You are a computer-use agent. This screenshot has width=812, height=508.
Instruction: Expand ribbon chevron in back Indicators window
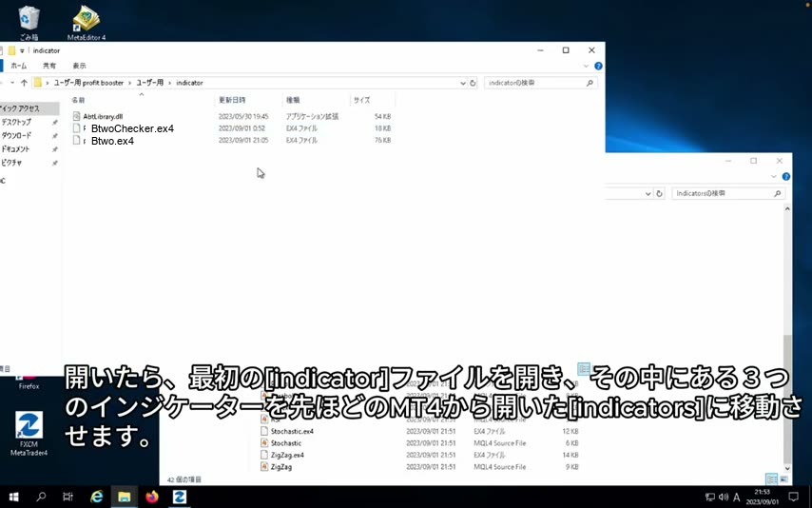[773, 177]
